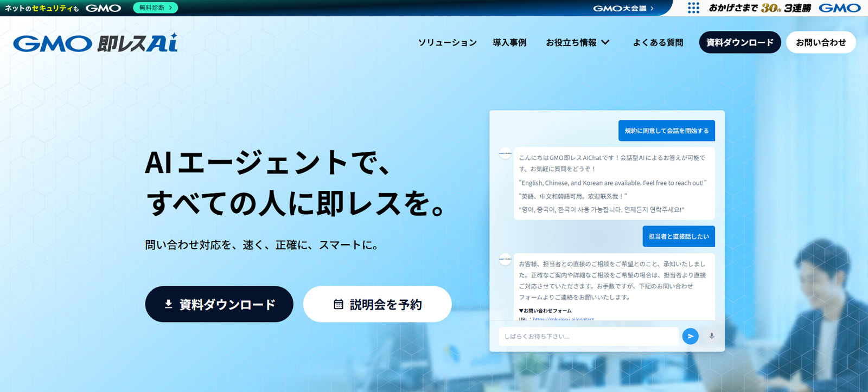Send the chat message with the arrow button
The width and height of the screenshot is (868, 392).
(x=690, y=336)
